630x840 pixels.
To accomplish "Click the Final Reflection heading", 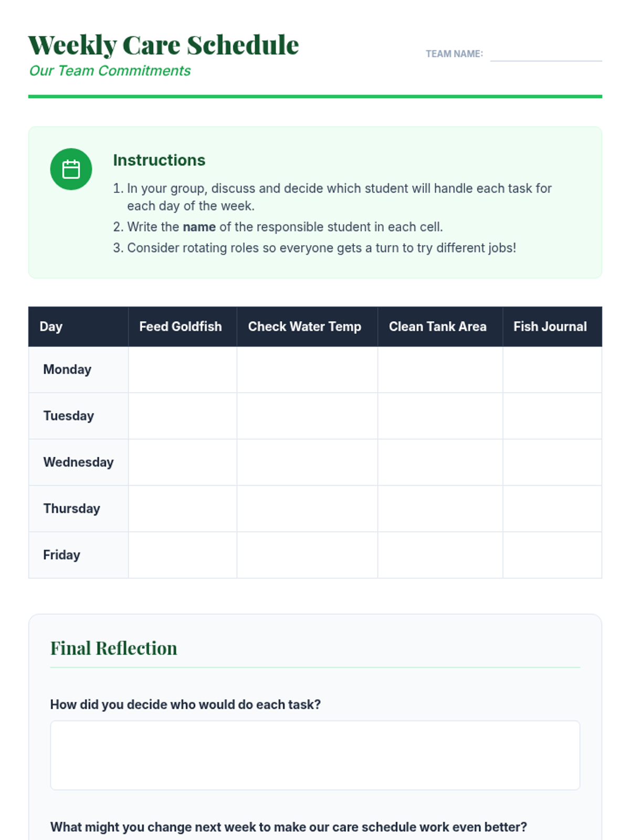I will [x=113, y=648].
